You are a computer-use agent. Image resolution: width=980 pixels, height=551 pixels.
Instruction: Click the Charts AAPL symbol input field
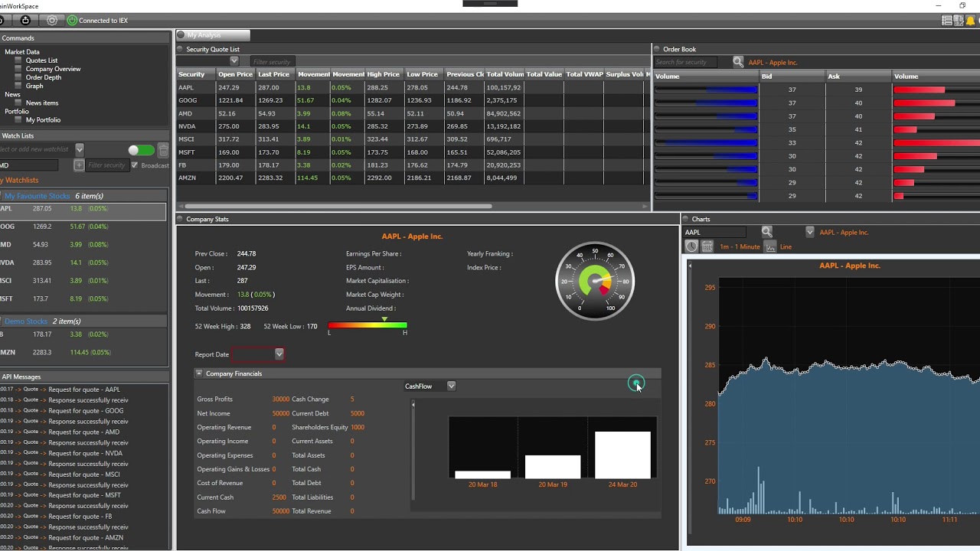click(x=715, y=232)
